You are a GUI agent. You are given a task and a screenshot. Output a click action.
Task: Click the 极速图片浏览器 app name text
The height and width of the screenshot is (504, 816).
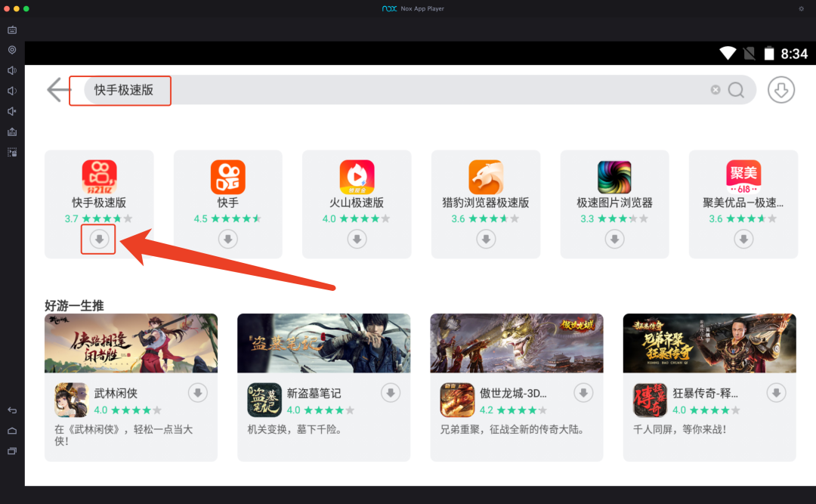click(614, 203)
